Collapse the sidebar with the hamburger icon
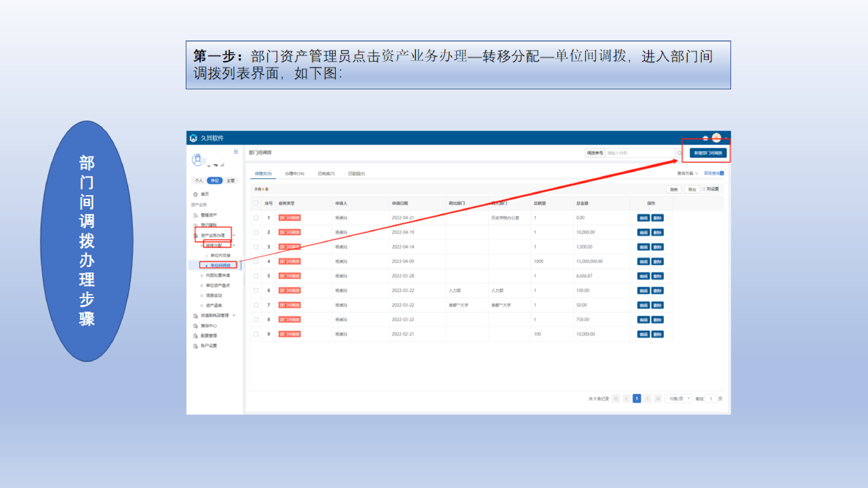The height and width of the screenshot is (488, 868). click(236, 152)
